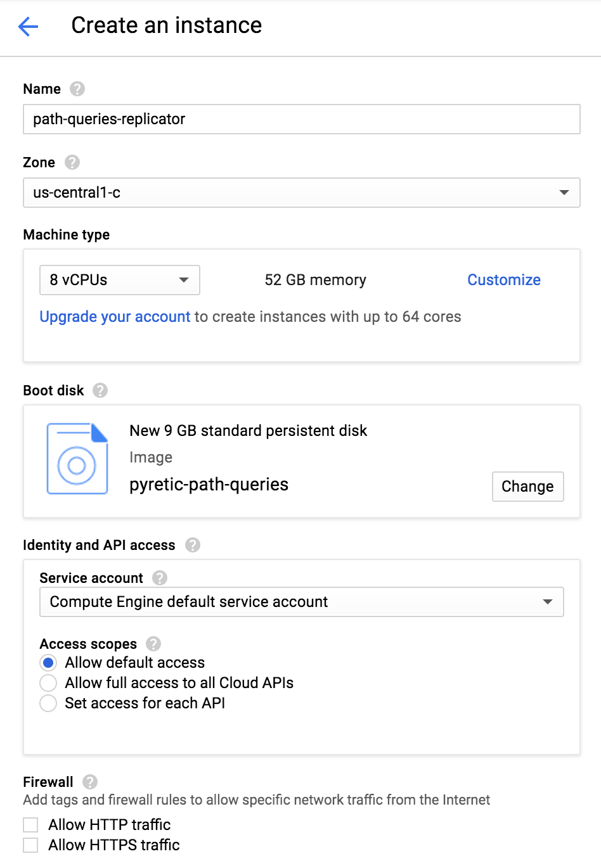Enable Allow HTTP traffic checkbox

coord(30,825)
